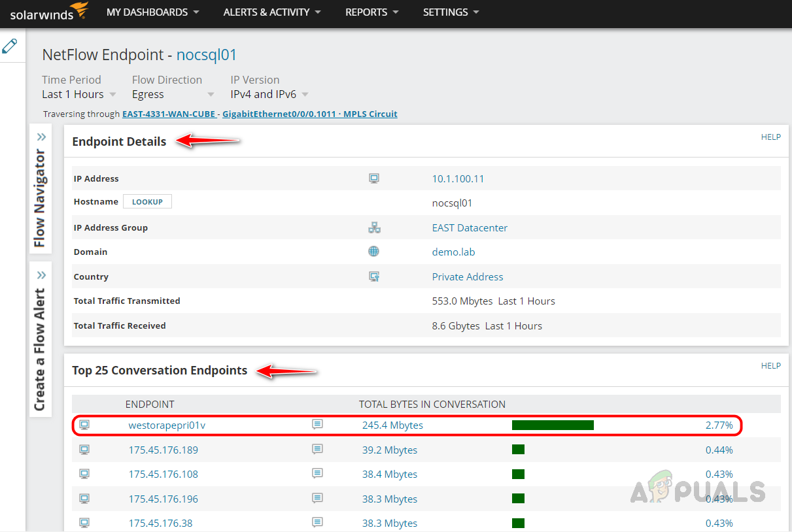Click the traffic bar for westorapepri01v
Image resolution: width=792 pixels, height=532 pixels.
tap(553, 425)
